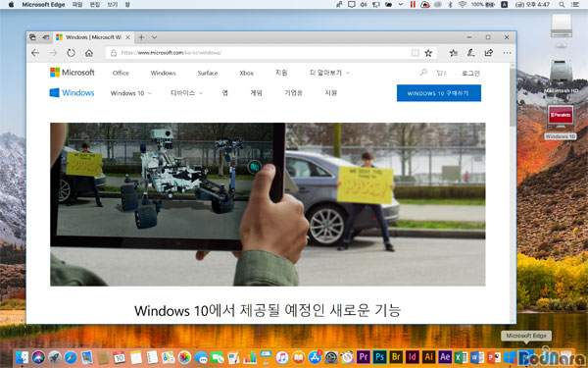Close the Windows | Microsoft tab
This screenshot has height=368, width=588.
tap(127, 37)
